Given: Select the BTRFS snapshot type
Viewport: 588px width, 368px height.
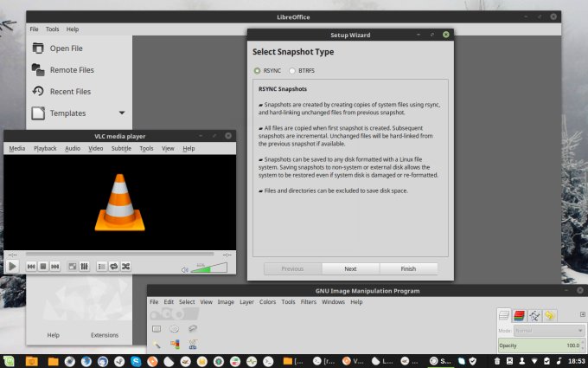Looking at the screenshot, I should point(291,71).
